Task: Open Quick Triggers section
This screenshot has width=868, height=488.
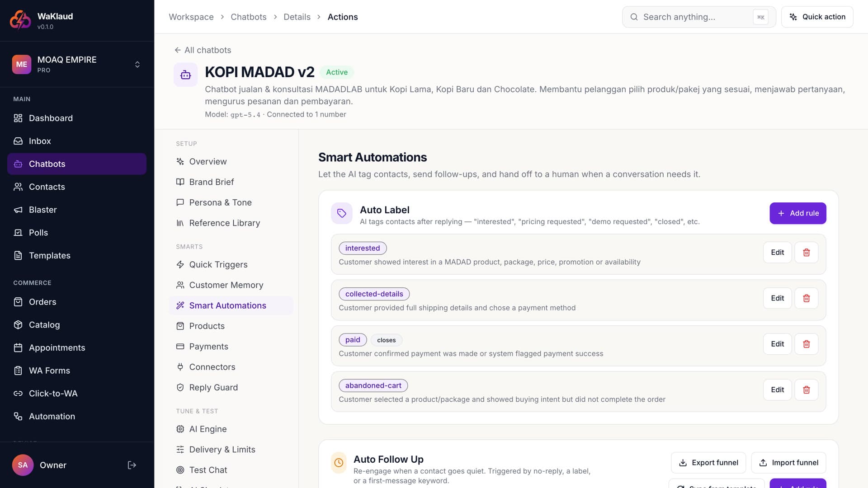Action: [x=231, y=264]
